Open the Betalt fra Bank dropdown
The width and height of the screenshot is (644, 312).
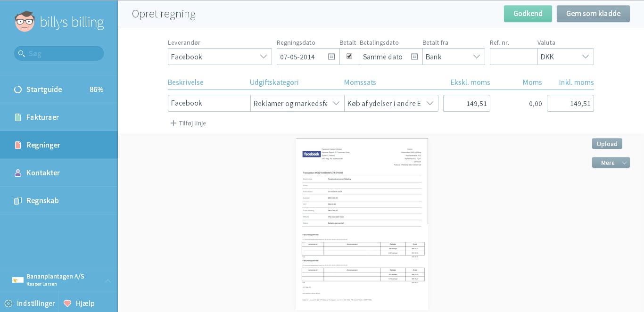click(454, 57)
